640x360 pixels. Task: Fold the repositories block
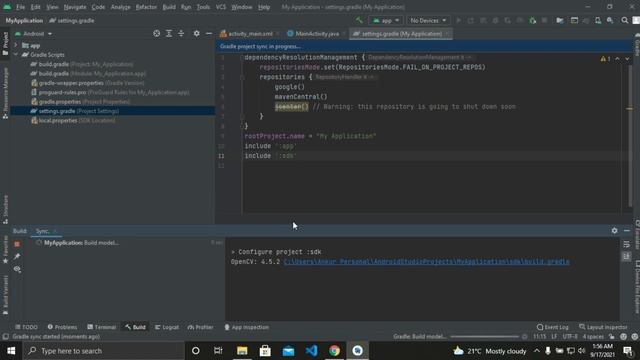click(242, 77)
